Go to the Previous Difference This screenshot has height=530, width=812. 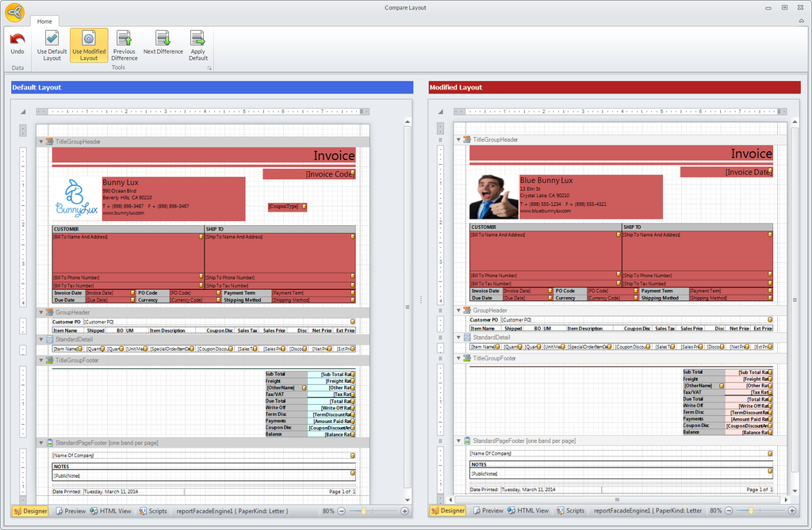tap(124, 44)
